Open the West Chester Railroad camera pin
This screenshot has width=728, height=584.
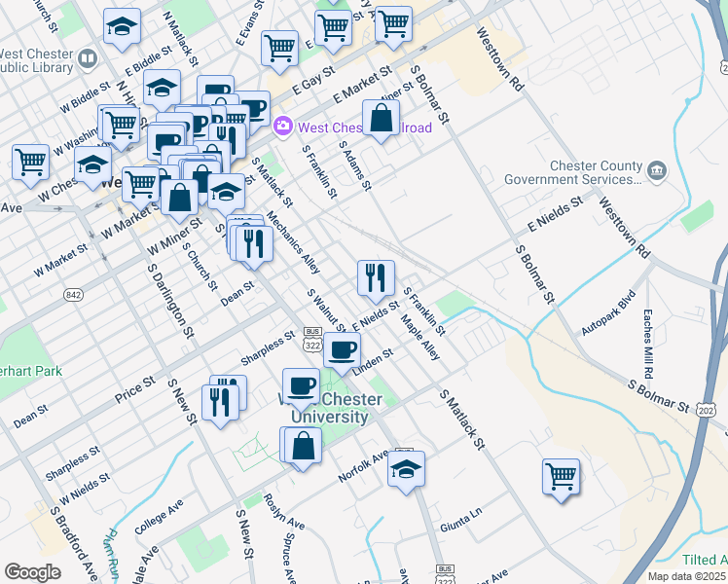[283, 126]
